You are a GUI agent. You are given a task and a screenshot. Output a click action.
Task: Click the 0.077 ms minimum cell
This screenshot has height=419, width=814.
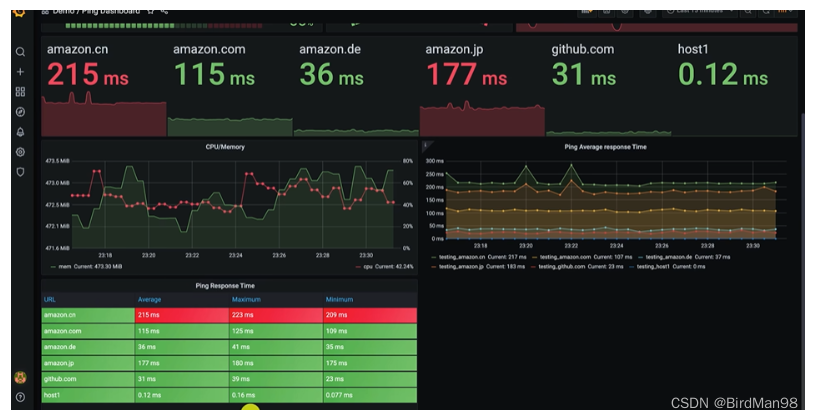click(x=370, y=395)
